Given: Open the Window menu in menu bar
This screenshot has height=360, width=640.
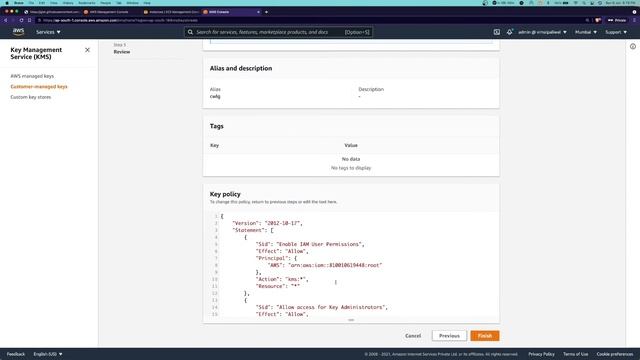Looking at the screenshot, I should click(x=132, y=3).
